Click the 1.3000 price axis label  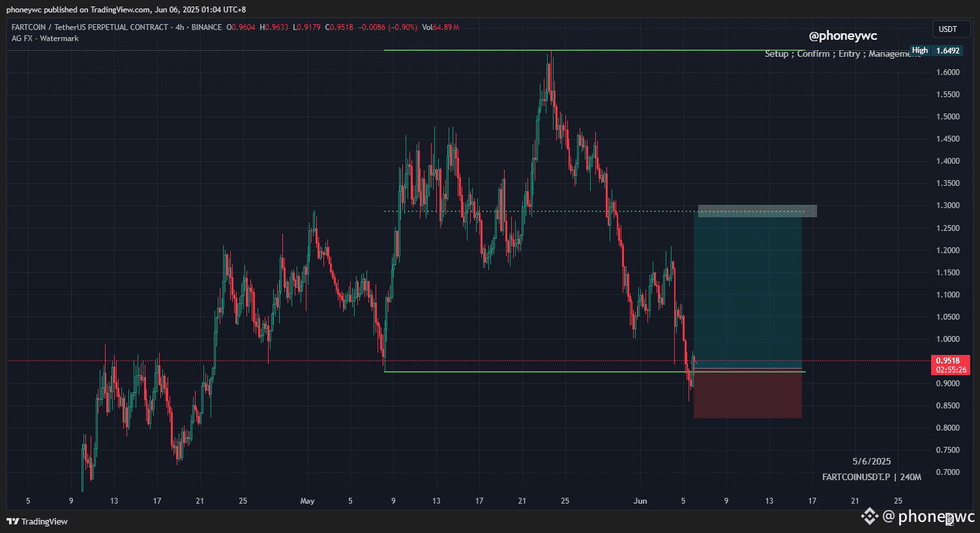(948, 206)
